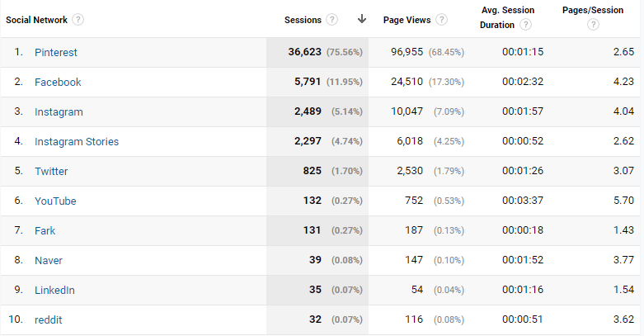This screenshot has height=336, width=644.
Task: Click the Naver network link
Action: (49, 260)
